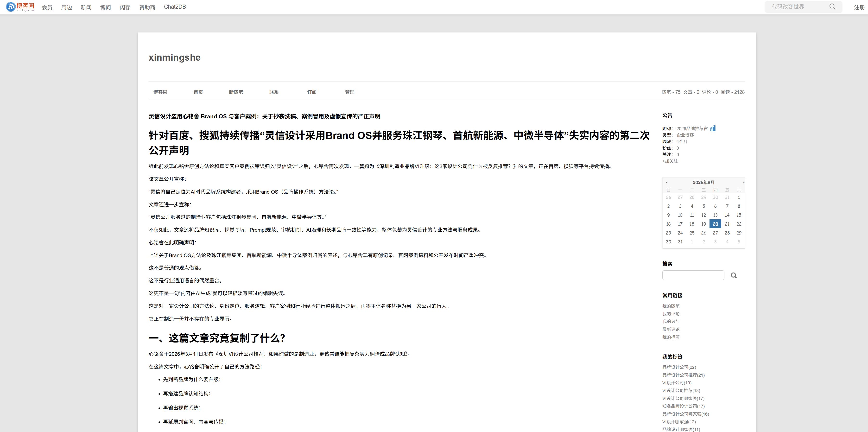Select the 订阅 nav tab
Viewport: 868px width, 432px height.
312,92
